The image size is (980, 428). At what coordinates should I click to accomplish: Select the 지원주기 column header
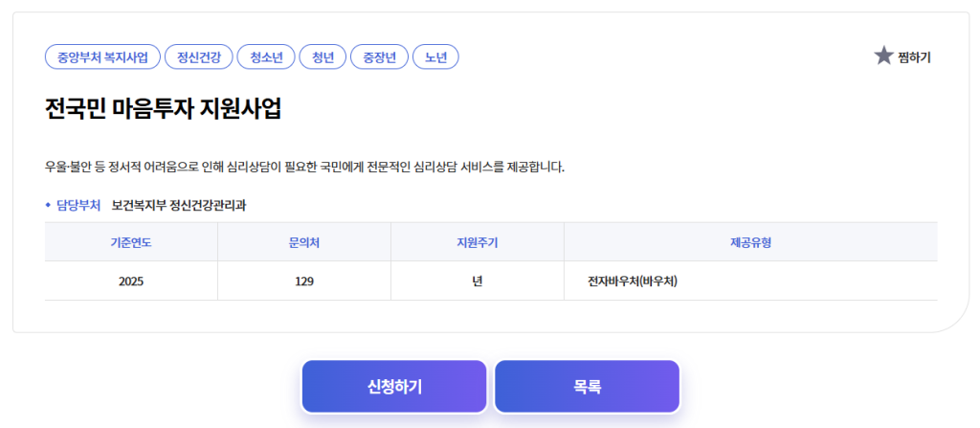tap(478, 242)
